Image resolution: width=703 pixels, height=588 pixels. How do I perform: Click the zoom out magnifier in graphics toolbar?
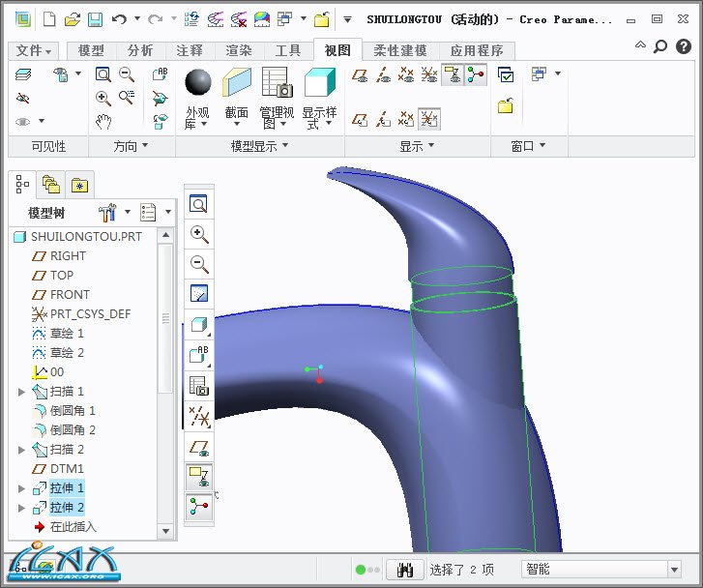tap(199, 264)
